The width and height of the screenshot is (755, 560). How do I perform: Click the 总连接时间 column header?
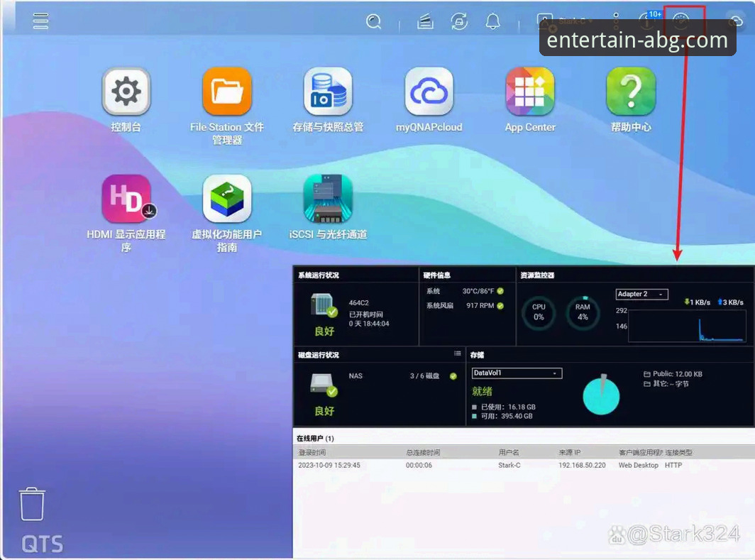(423, 453)
